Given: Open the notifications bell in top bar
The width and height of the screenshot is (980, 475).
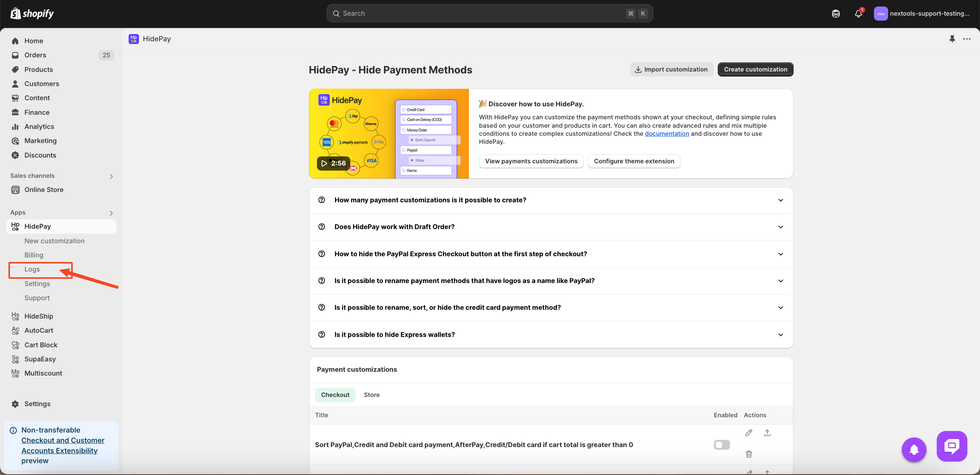Looking at the screenshot, I should (x=858, y=14).
